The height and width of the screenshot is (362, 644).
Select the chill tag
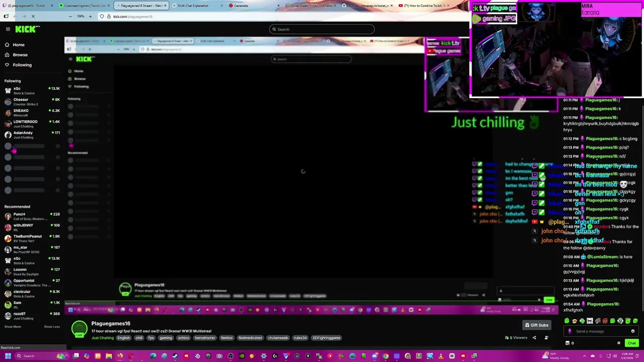[x=139, y=338]
